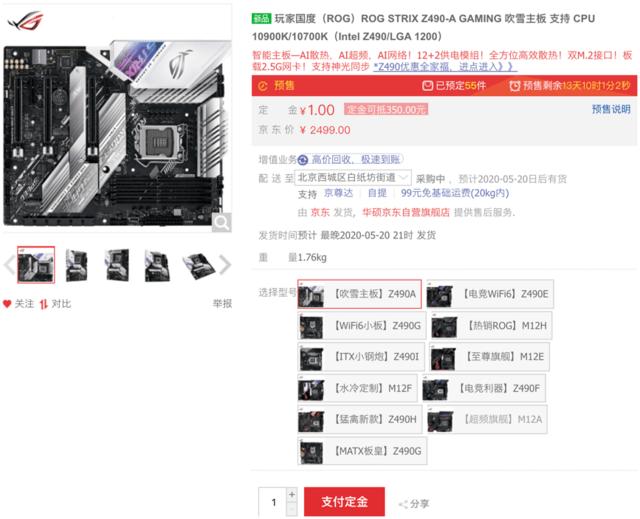Select the 【热销ROG】M12H model option
Viewport: 640px width, 519px height.
[x=491, y=326]
